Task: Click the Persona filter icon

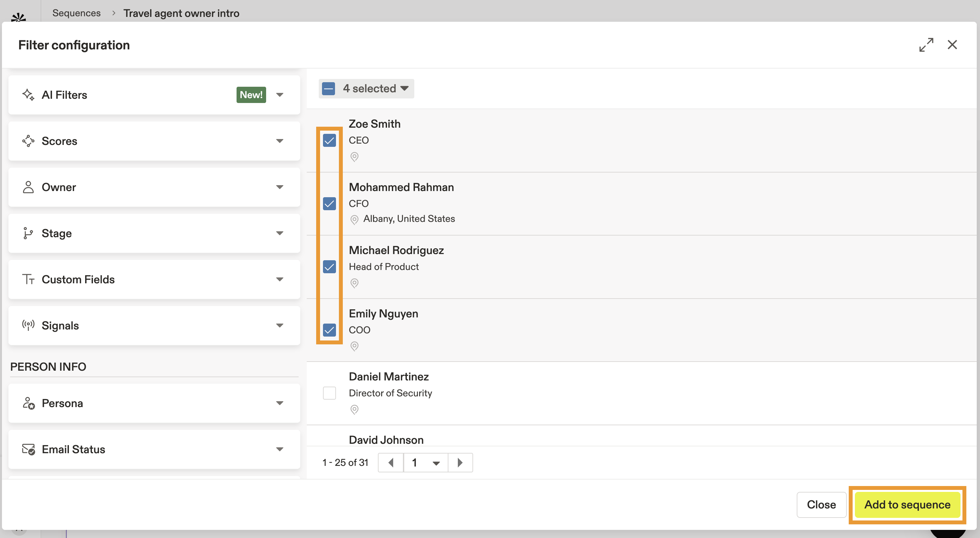Action: pos(28,403)
